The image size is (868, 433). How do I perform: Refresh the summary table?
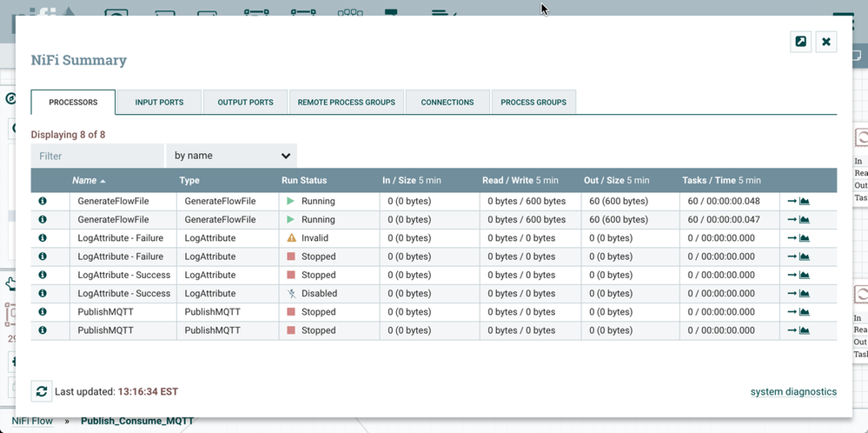(x=42, y=391)
